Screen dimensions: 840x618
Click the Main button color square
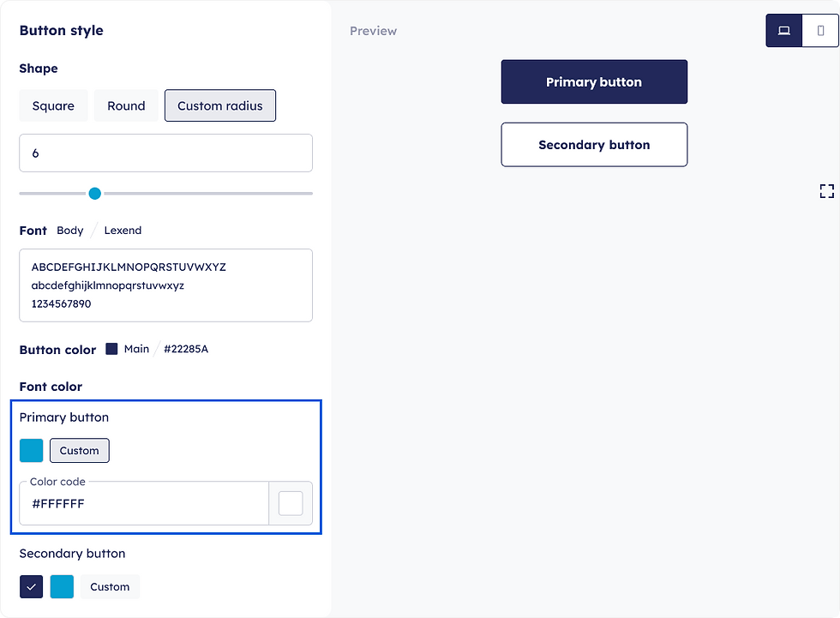(111, 349)
